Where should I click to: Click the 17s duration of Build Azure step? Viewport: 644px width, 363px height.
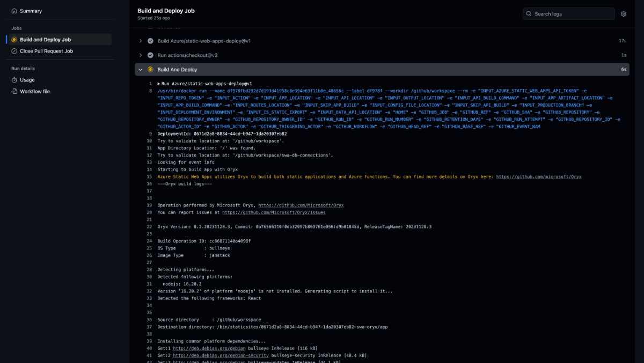tap(623, 41)
